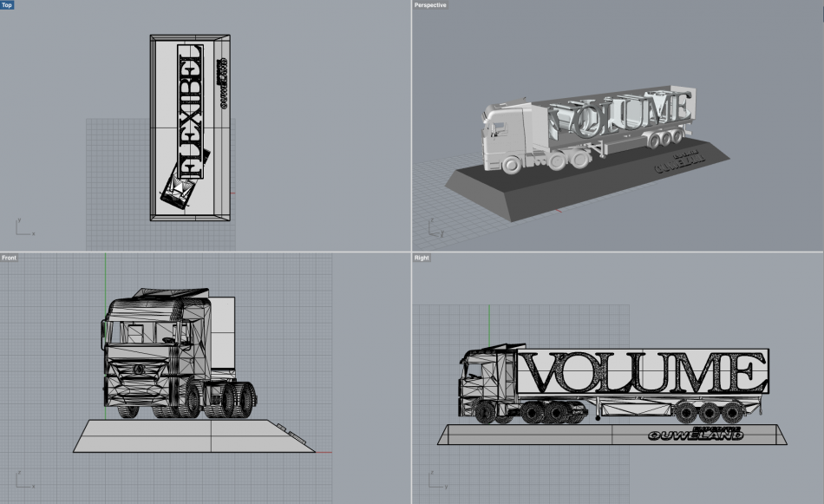Click the VOLUME lettering in Right viewport
824x504 pixels.
[645, 373]
